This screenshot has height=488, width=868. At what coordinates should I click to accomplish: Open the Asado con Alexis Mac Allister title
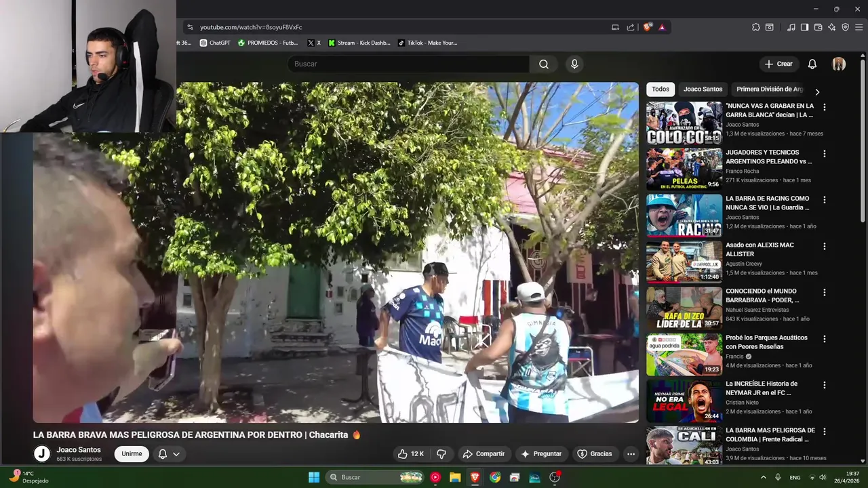coord(759,249)
